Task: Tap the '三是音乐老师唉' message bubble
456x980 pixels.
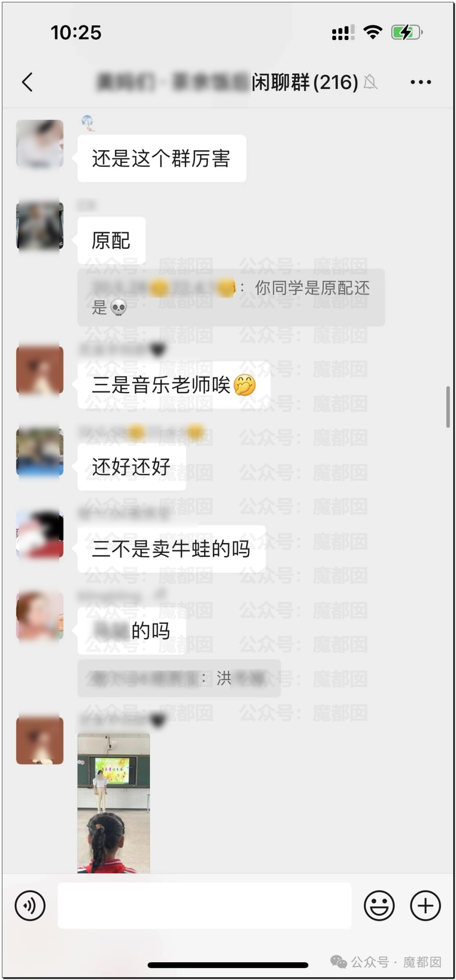Action: tap(174, 385)
